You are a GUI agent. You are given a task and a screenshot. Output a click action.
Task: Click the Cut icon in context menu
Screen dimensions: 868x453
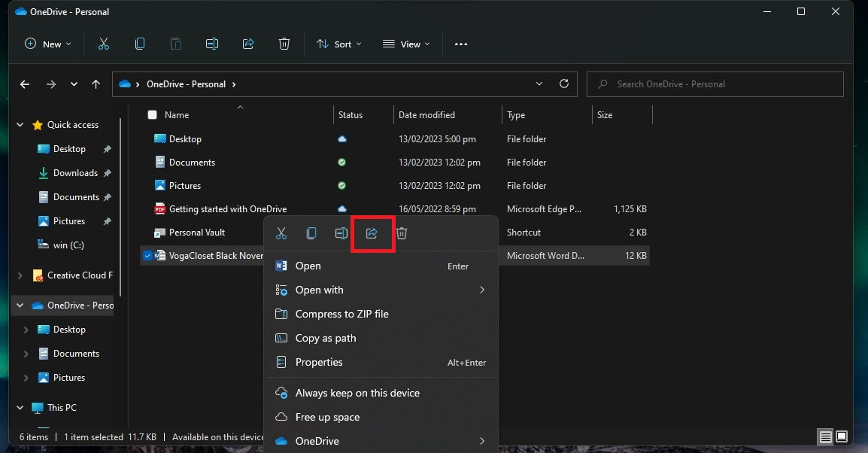click(x=281, y=233)
